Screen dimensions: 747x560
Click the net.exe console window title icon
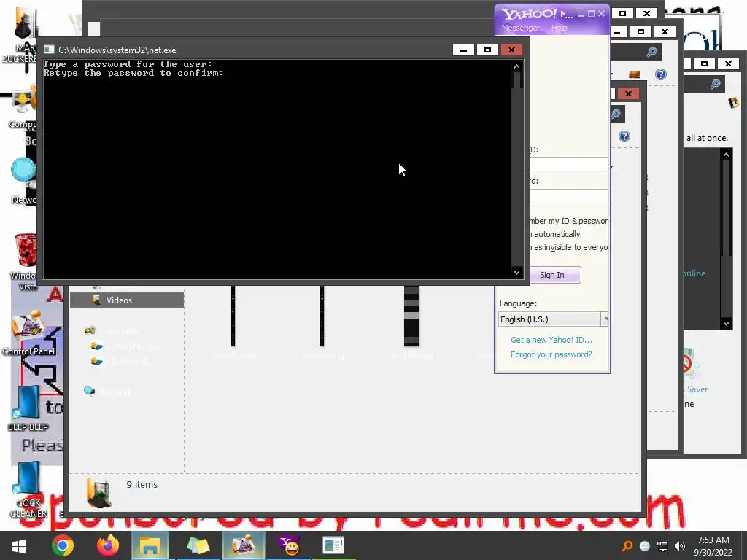click(49, 50)
